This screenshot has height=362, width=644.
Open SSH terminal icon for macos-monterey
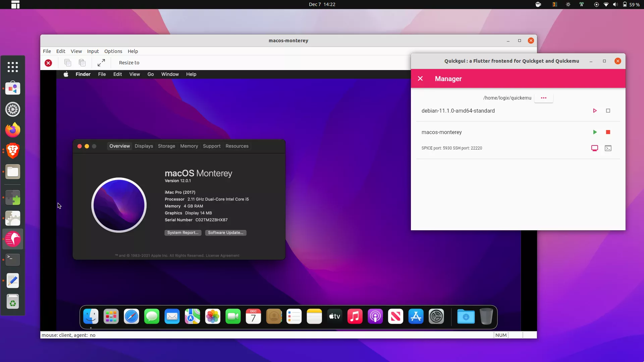[608, 148]
